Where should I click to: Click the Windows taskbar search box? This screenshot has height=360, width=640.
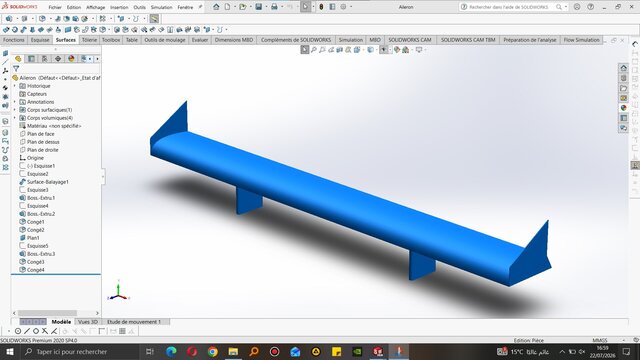pyautogui.click(x=80, y=351)
